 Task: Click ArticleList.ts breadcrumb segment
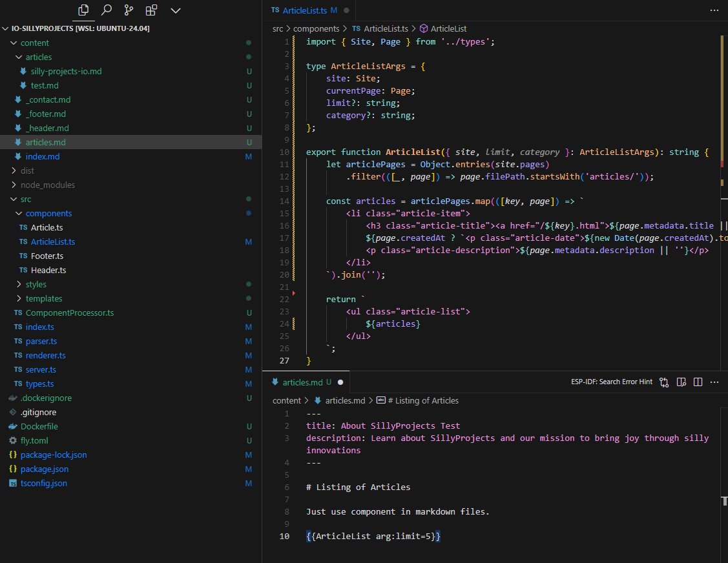pos(380,29)
